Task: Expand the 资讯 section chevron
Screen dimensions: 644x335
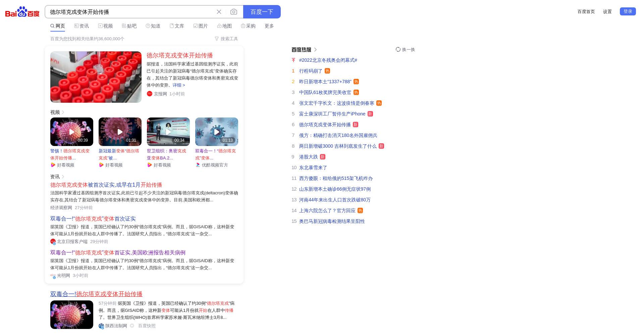Action: point(63,177)
